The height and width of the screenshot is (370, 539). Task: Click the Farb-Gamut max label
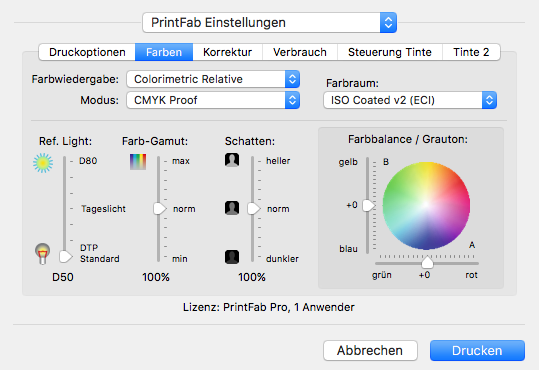tap(181, 161)
